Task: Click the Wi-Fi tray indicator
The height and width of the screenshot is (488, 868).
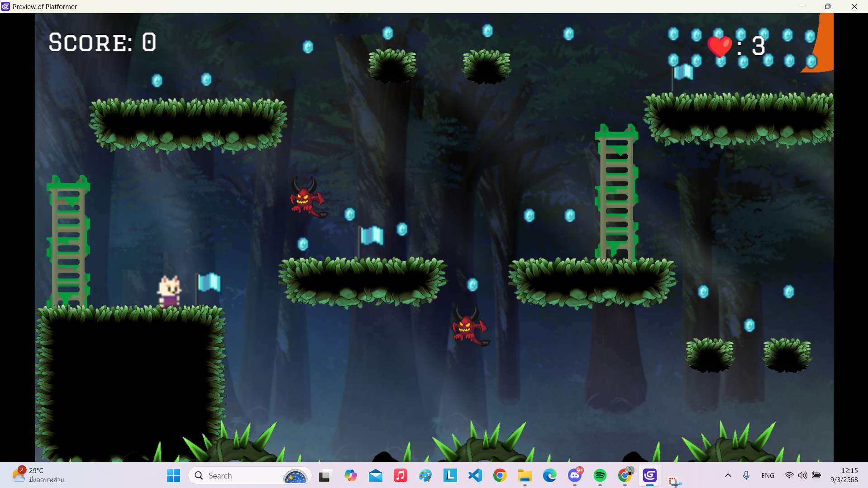Action: [x=789, y=476]
